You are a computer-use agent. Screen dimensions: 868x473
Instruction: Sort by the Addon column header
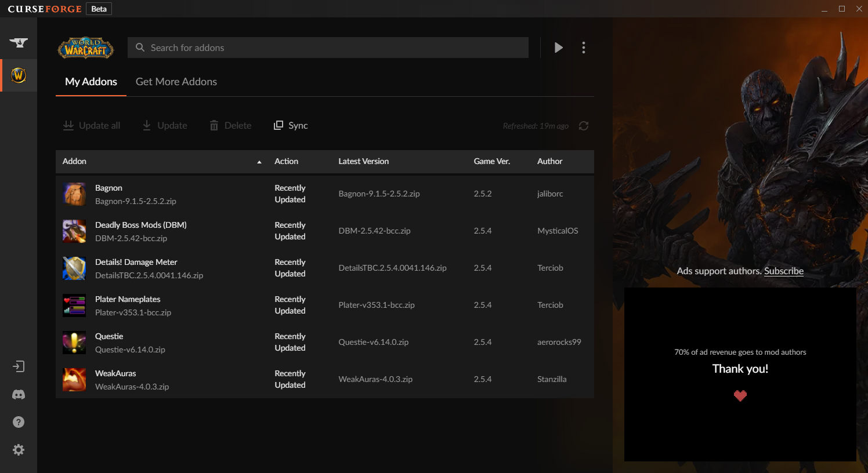pyautogui.click(x=74, y=161)
